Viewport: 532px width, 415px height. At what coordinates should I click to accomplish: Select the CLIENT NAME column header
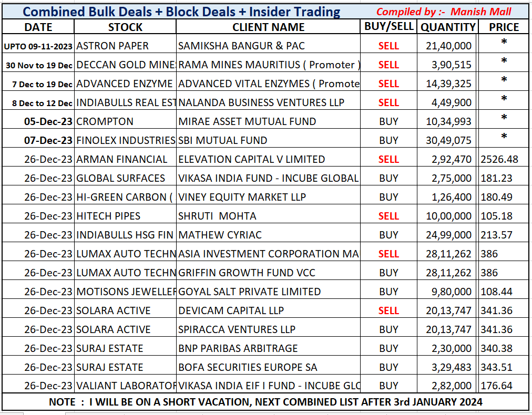tap(268, 27)
